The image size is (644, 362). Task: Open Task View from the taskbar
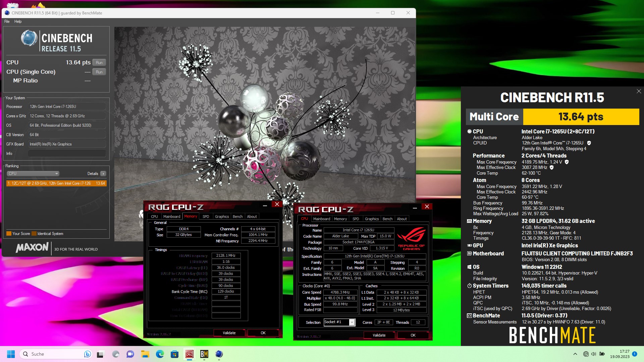[x=101, y=354]
